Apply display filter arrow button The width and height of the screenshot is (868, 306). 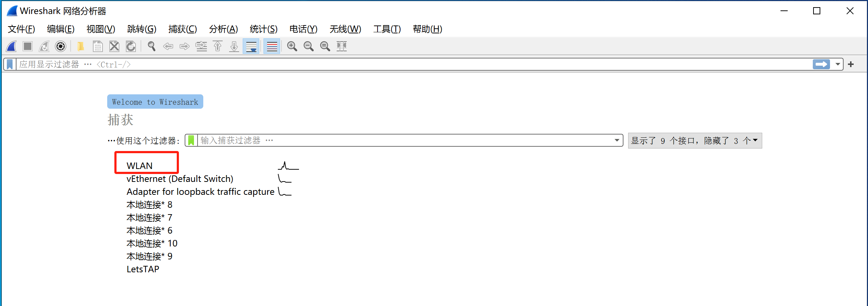click(821, 64)
